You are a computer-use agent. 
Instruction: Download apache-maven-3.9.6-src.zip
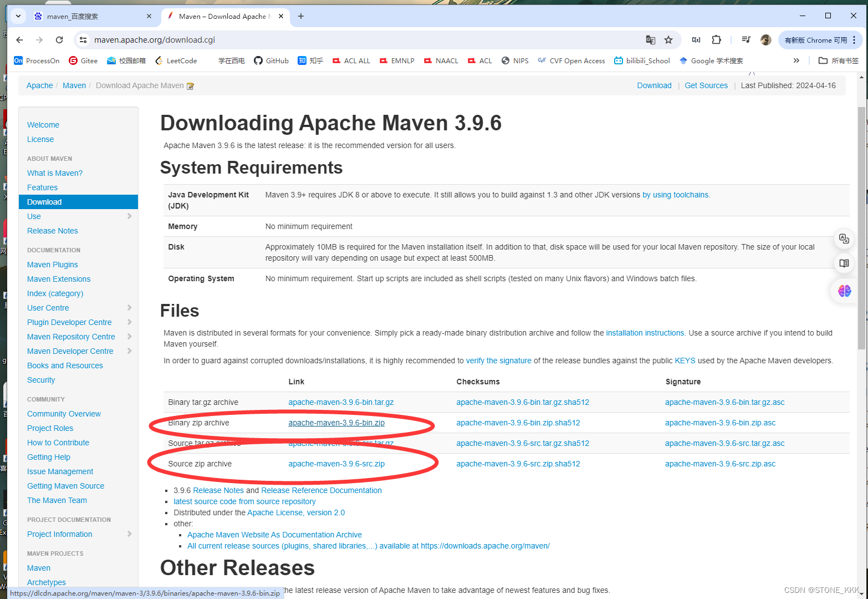(x=336, y=464)
